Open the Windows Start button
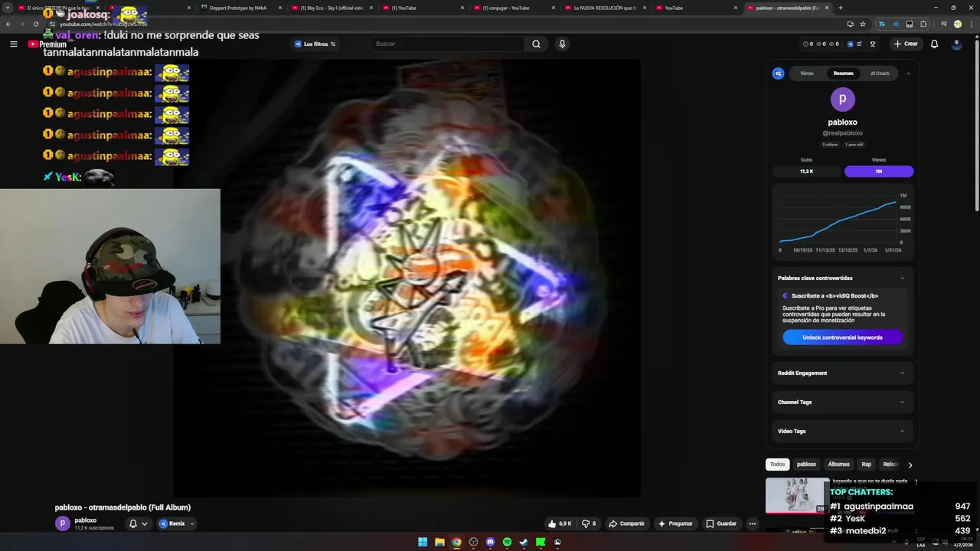 click(423, 542)
